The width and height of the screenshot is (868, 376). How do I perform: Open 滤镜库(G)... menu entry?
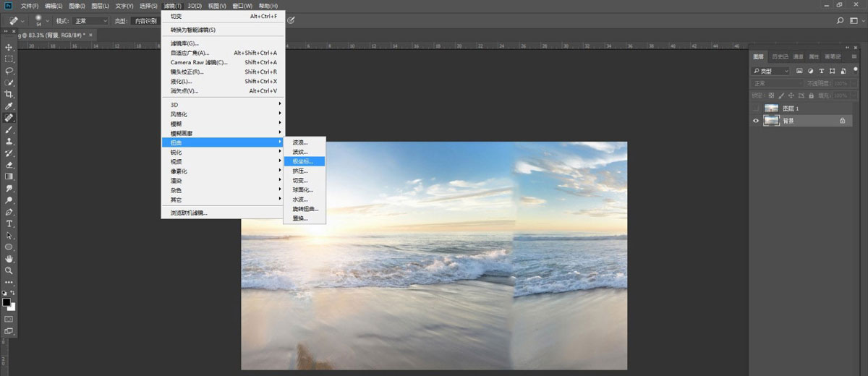(x=223, y=43)
